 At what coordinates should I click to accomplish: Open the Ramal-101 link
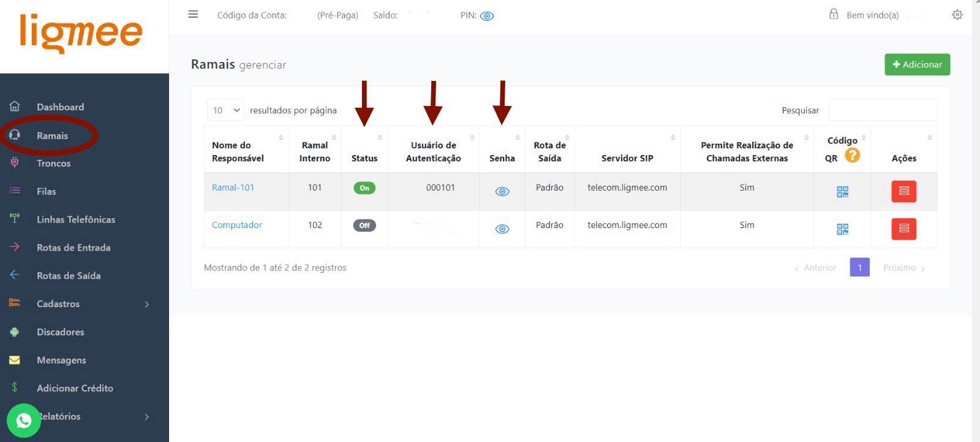tap(233, 188)
